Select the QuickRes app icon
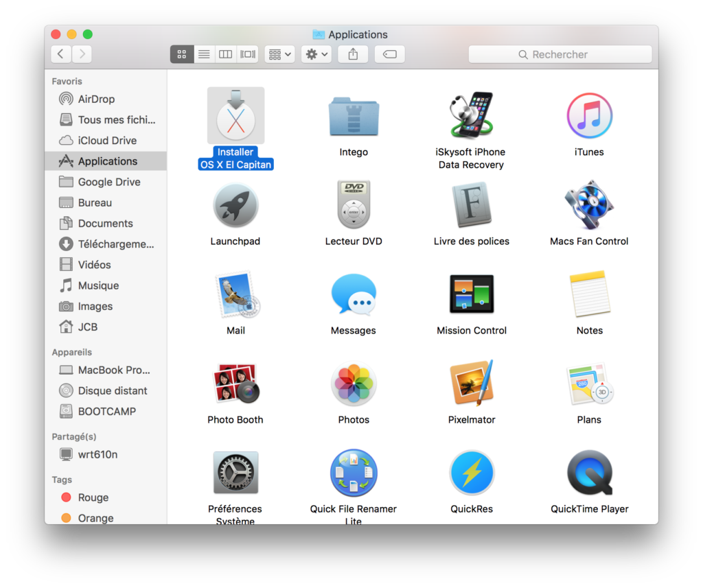 pos(472,472)
